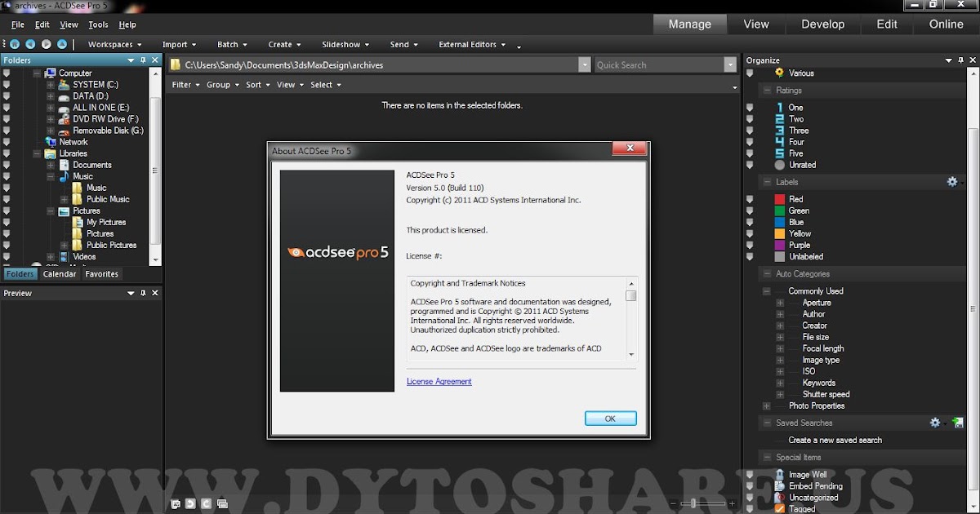
Task: Toggle Easy-Select indicator beside Network folder
Action: (x=7, y=142)
